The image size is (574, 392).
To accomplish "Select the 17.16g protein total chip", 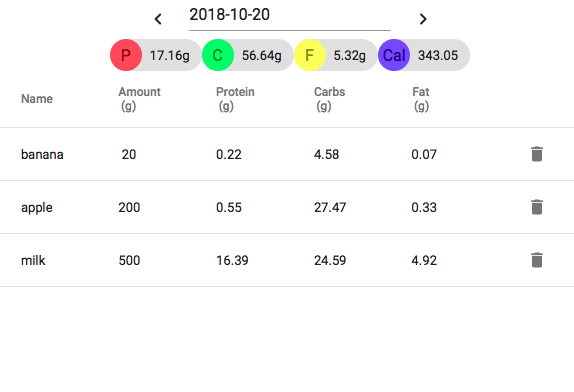I will 156,55.
